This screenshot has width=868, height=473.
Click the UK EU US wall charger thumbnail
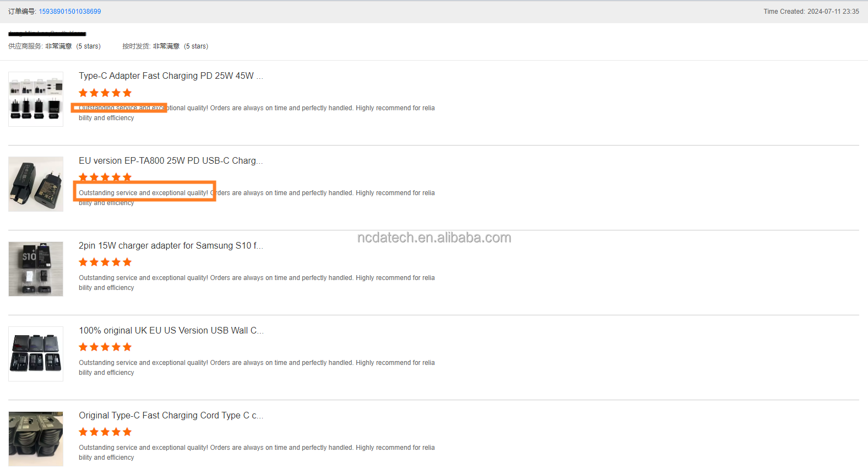(36, 354)
